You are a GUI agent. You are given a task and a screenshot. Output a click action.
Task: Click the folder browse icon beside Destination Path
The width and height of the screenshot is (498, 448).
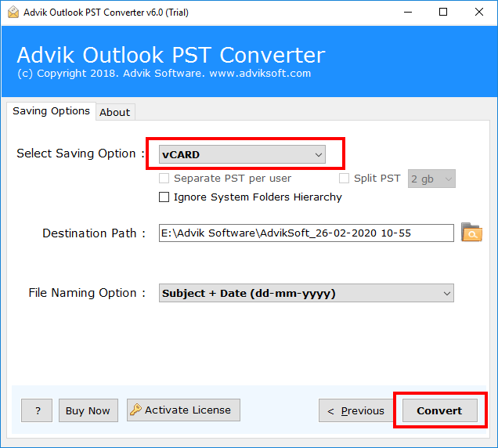coord(471,233)
